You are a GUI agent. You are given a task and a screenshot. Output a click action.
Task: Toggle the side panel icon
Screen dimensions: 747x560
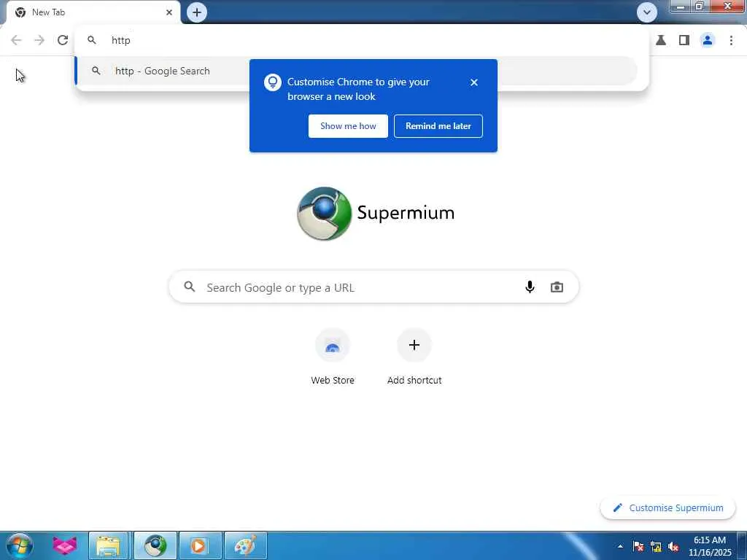[x=684, y=41]
